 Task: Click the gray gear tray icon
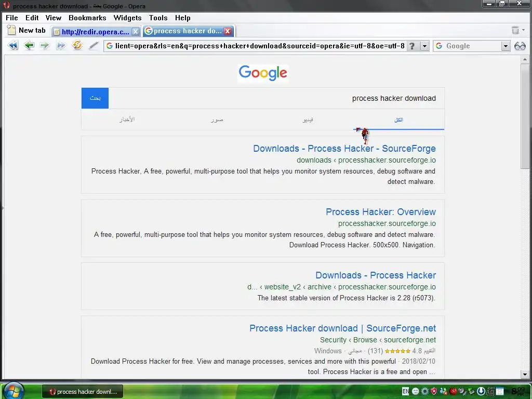coord(425,391)
